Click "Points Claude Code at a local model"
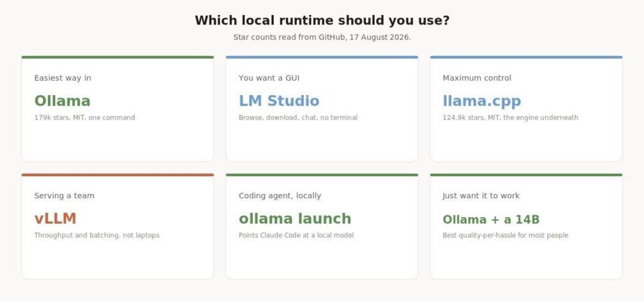Image resolution: width=644 pixels, height=301 pixels. tap(296, 236)
